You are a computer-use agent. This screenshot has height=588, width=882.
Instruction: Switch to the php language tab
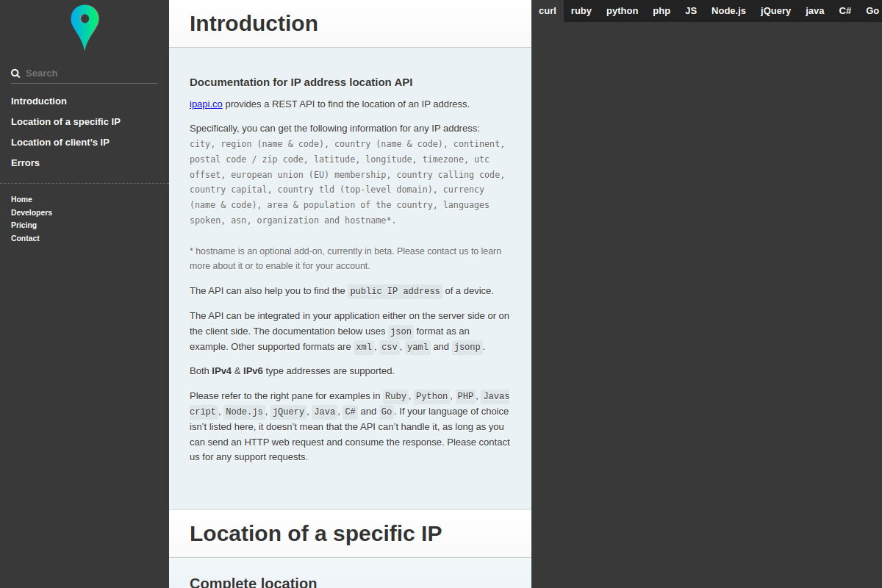(661, 11)
